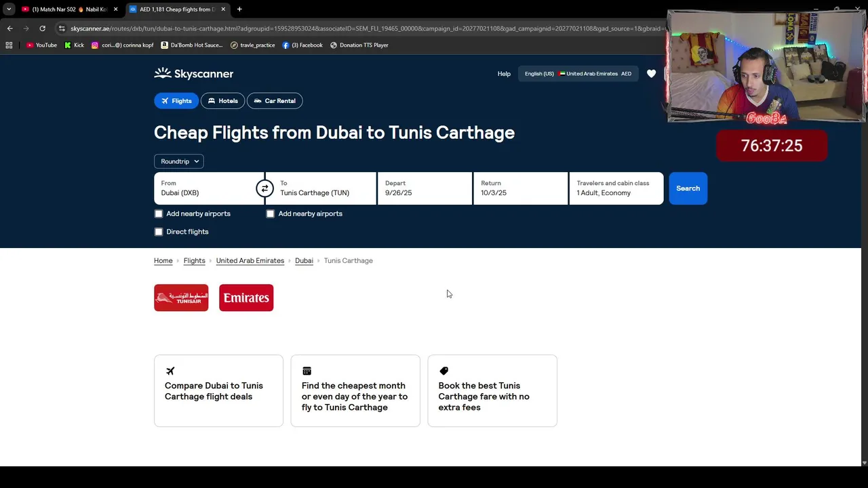Switch to the Car Rental tab

click(x=275, y=101)
